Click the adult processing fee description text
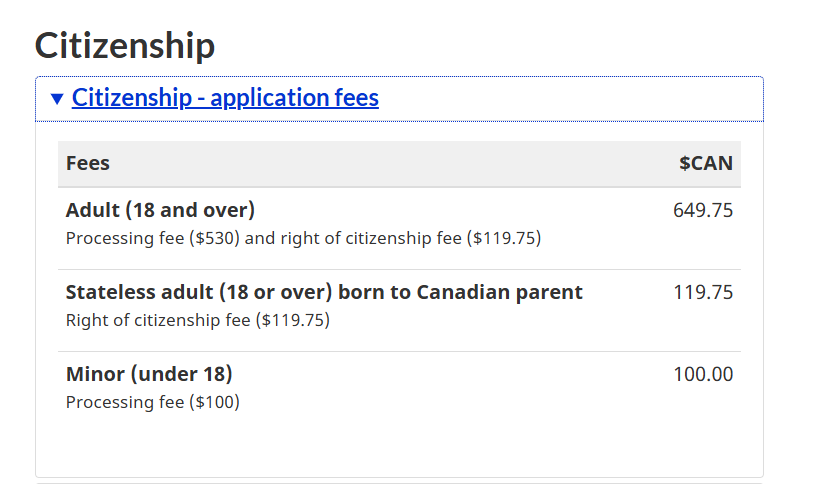Image resolution: width=813 pixels, height=484 pixels. coord(303,238)
